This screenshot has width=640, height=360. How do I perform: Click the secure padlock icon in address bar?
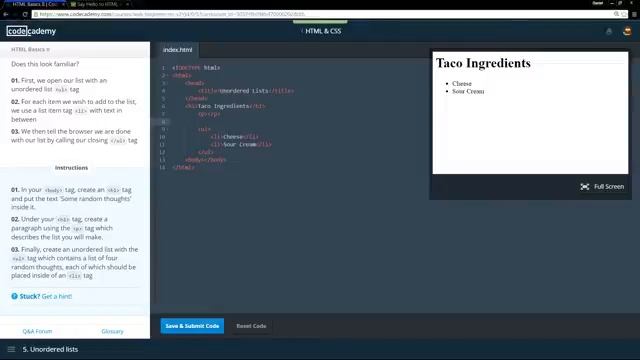(x=36, y=14)
